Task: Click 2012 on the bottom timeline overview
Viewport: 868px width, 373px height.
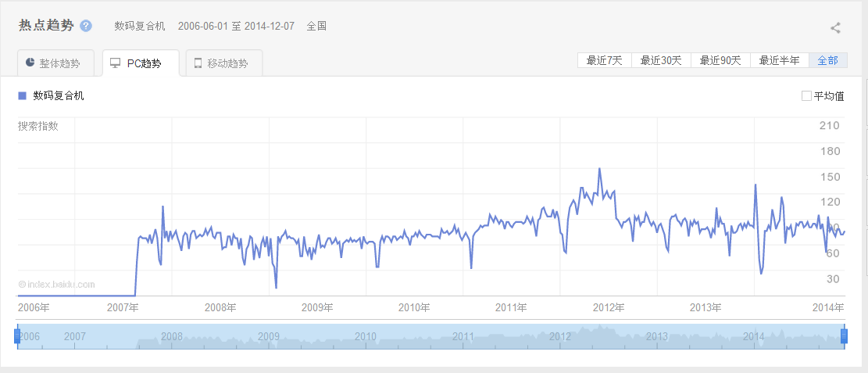Action: [560, 336]
